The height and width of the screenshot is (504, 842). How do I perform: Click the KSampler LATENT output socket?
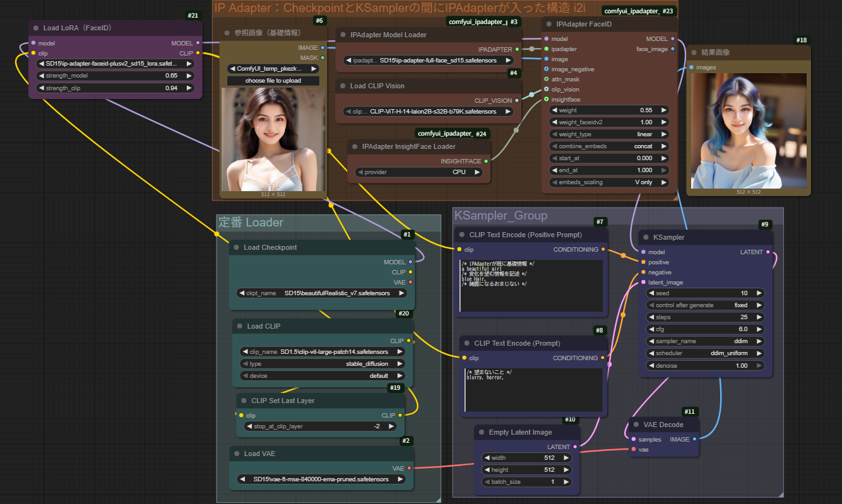(x=768, y=252)
